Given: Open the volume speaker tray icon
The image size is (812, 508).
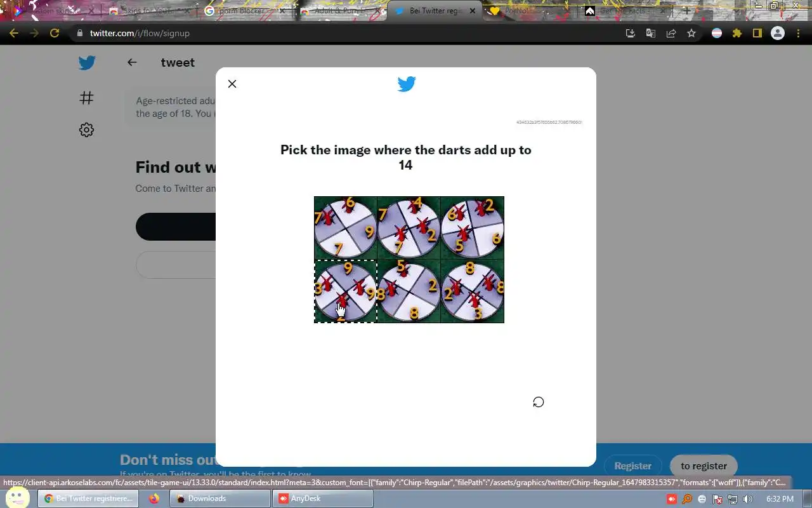Looking at the screenshot, I should pyautogui.click(x=748, y=499).
